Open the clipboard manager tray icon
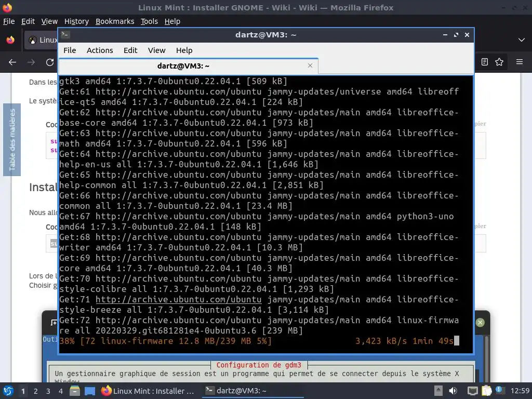This screenshot has height=399, width=532. tap(486, 391)
